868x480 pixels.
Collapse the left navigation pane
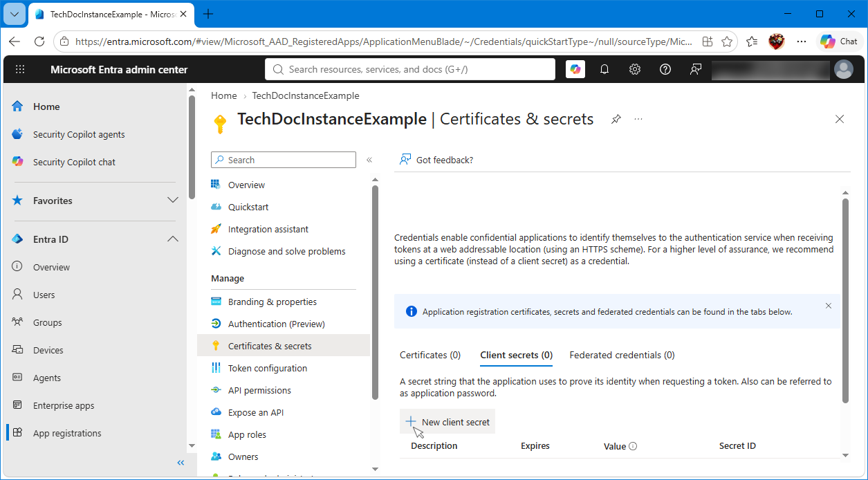tap(181, 463)
